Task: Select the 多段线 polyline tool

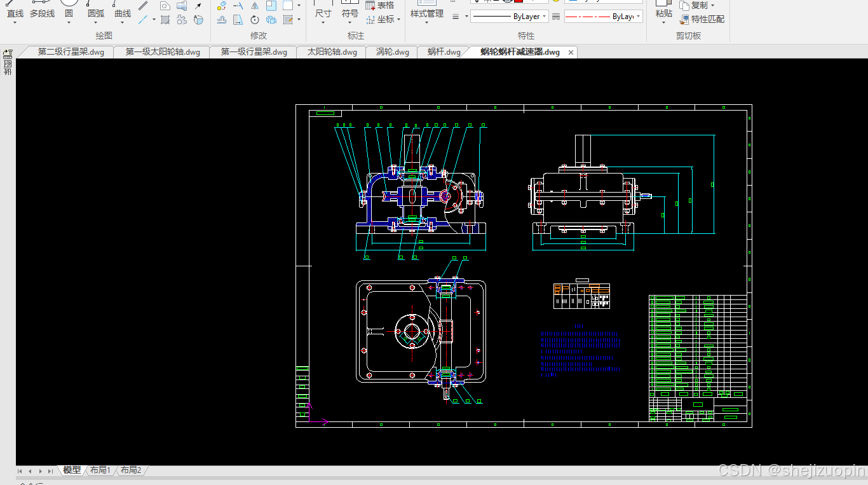Action: tap(42, 11)
